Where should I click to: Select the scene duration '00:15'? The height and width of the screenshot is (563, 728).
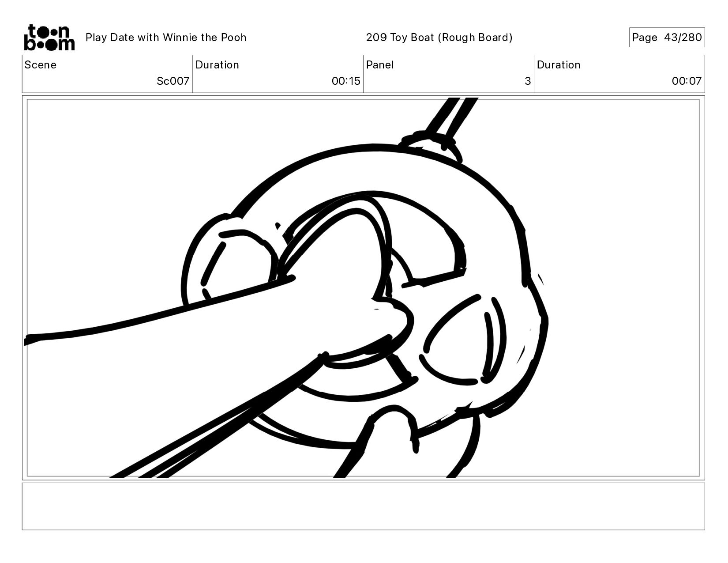[346, 81]
